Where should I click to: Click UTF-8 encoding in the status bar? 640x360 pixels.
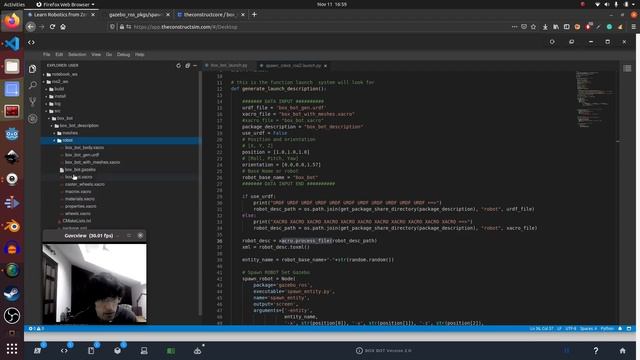click(571, 329)
